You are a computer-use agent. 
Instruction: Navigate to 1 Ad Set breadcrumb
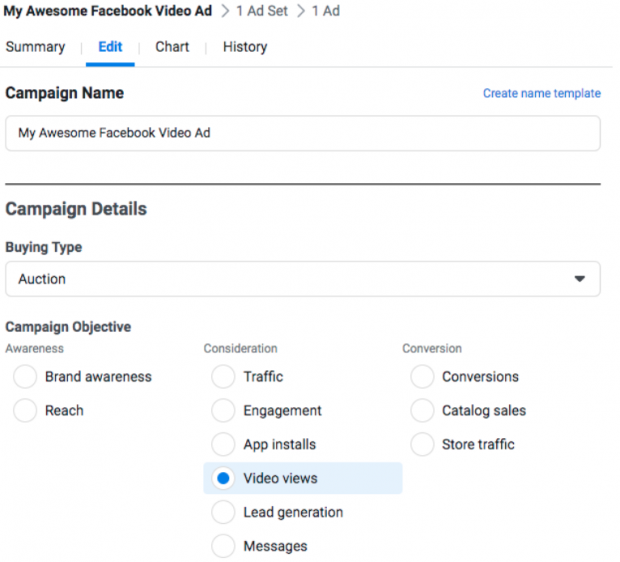click(262, 11)
